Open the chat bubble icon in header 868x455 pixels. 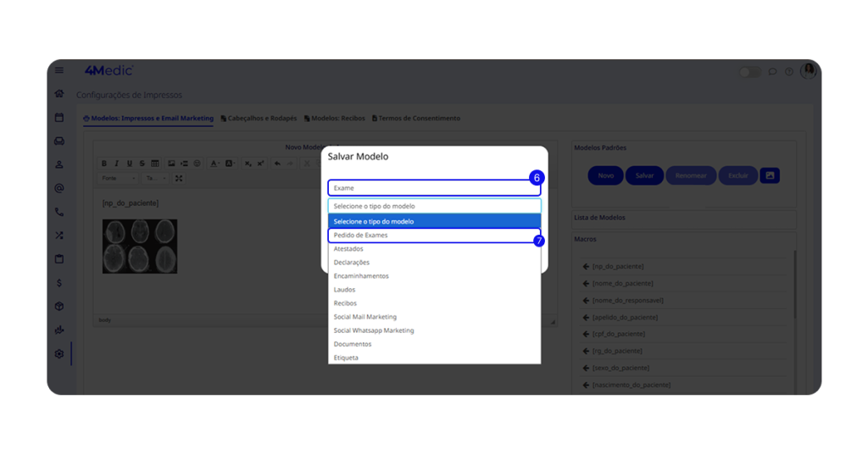point(772,72)
